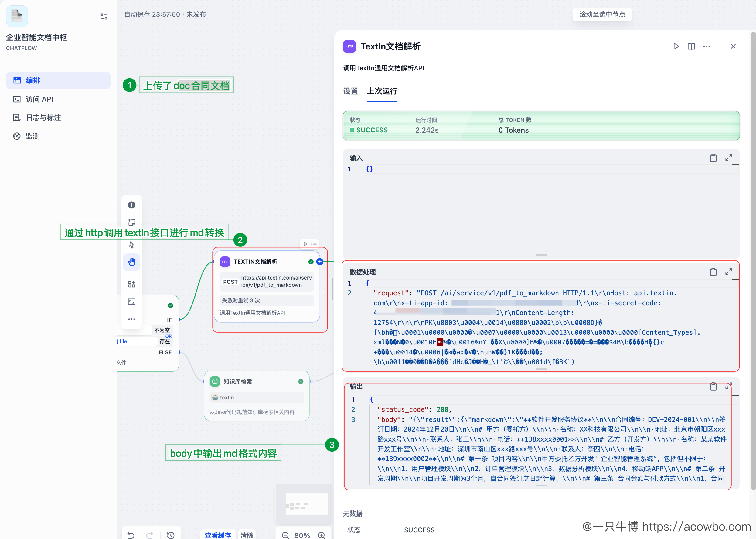Zoom out the canvas with minus magnifier
This screenshot has height=539, width=756.
point(285,535)
